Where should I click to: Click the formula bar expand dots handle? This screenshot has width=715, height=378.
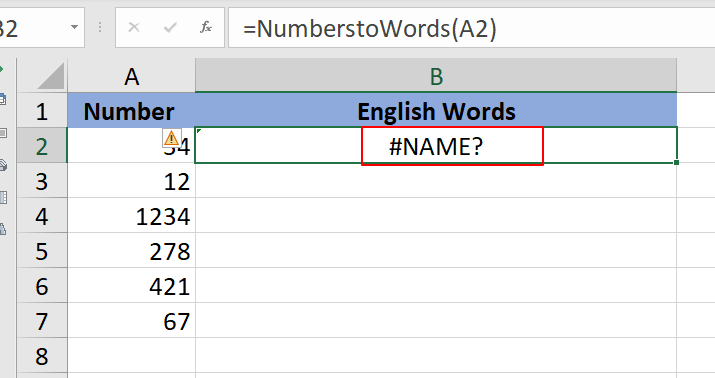click(100, 28)
